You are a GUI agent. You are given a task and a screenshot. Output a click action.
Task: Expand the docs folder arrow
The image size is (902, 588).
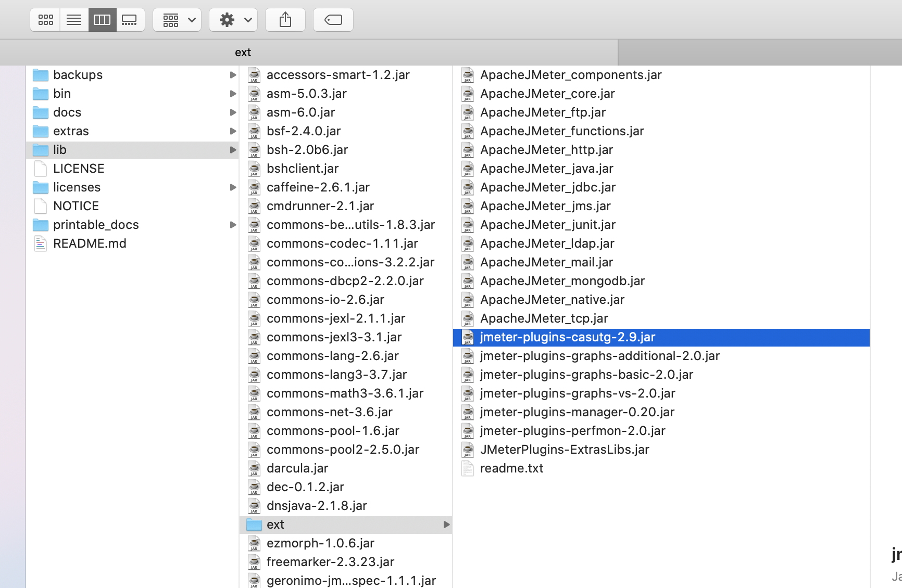[x=233, y=112]
